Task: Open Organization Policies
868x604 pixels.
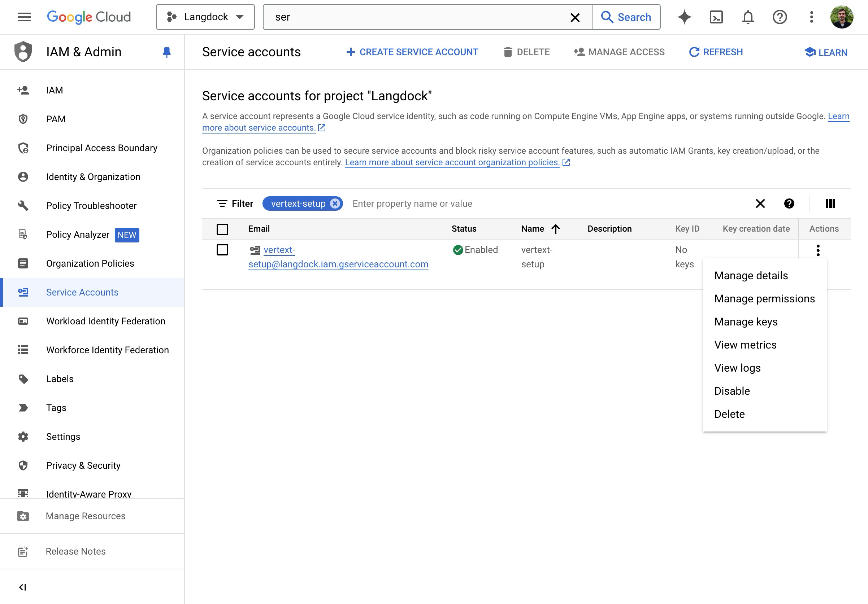Action: [92, 264]
